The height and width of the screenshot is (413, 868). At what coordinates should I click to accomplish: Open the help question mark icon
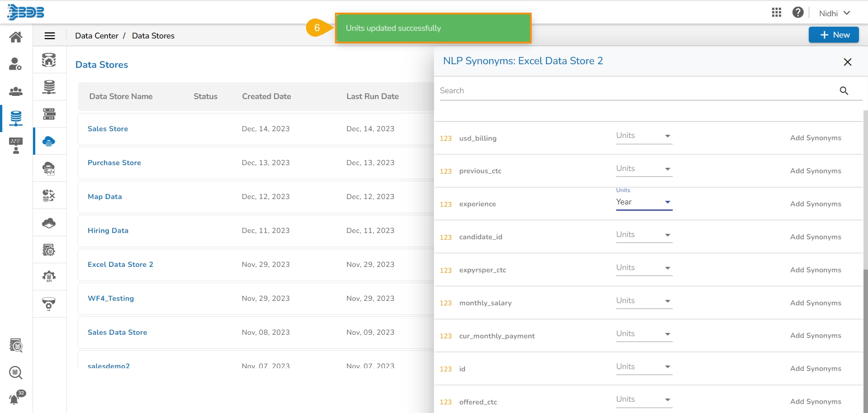(x=798, y=13)
